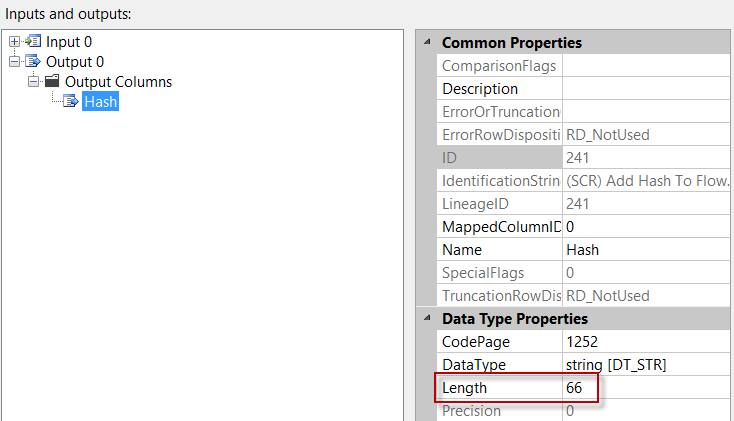Expand the Input 0 tree node
734x421 pixels.
click(13, 42)
